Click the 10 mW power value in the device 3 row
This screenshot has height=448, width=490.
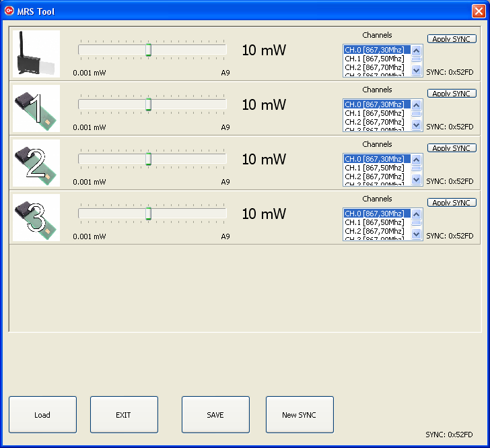click(x=264, y=214)
